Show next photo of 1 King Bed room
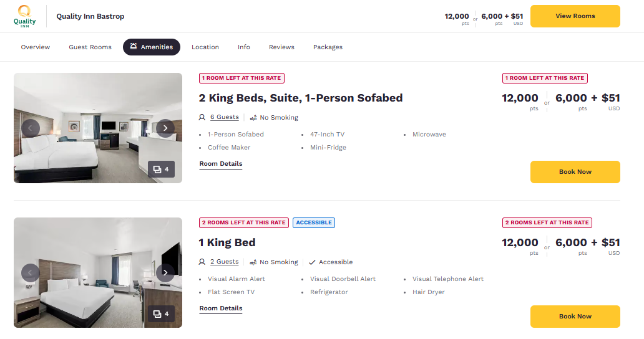 click(165, 272)
